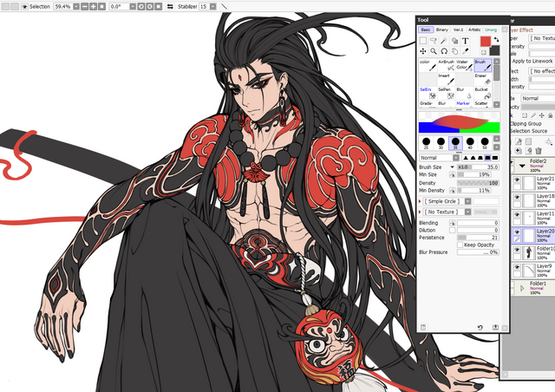Image resolution: width=555 pixels, height=392 pixels.
Task: Select the Rotate view tool
Action: (444, 51)
